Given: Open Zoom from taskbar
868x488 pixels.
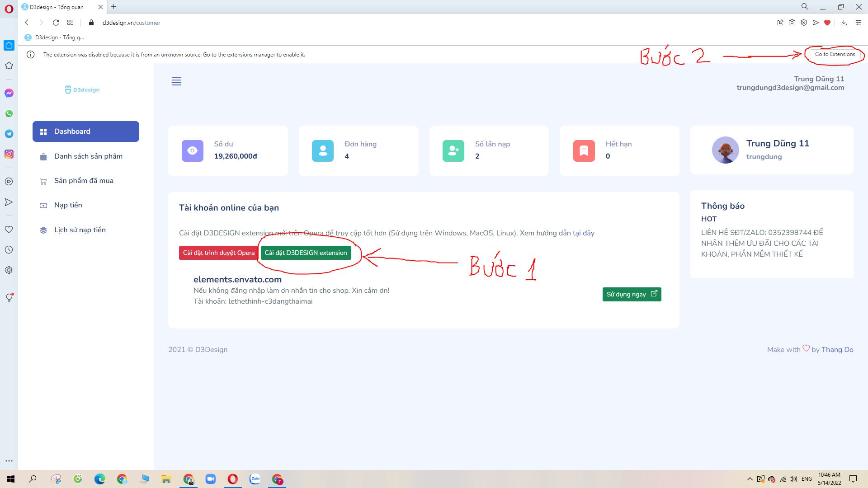Looking at the screenshot, I should 210,479.
